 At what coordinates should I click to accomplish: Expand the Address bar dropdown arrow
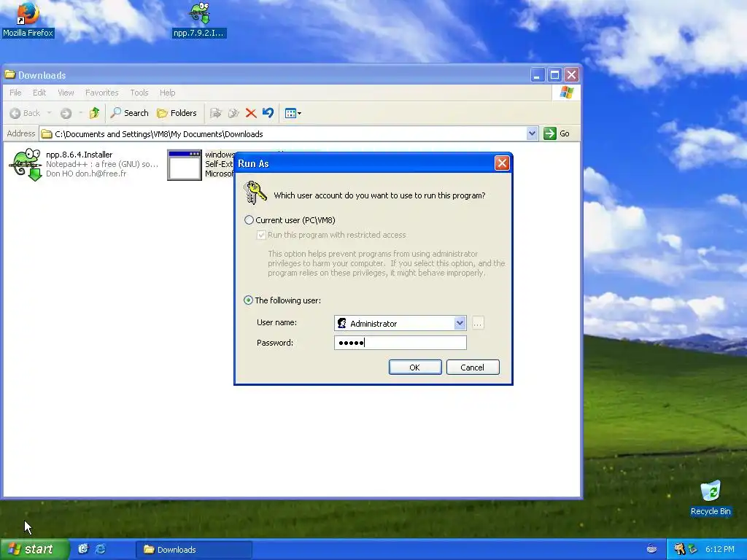[x=532, y=134]
